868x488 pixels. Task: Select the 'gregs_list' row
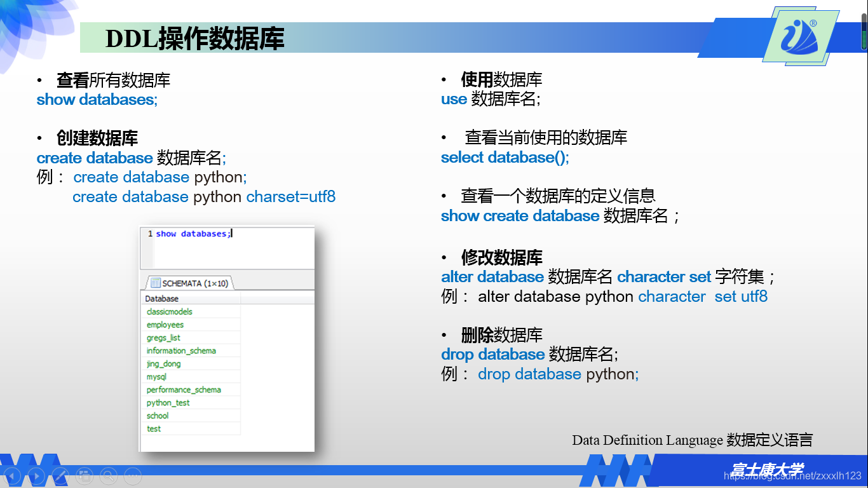point(191,337)
